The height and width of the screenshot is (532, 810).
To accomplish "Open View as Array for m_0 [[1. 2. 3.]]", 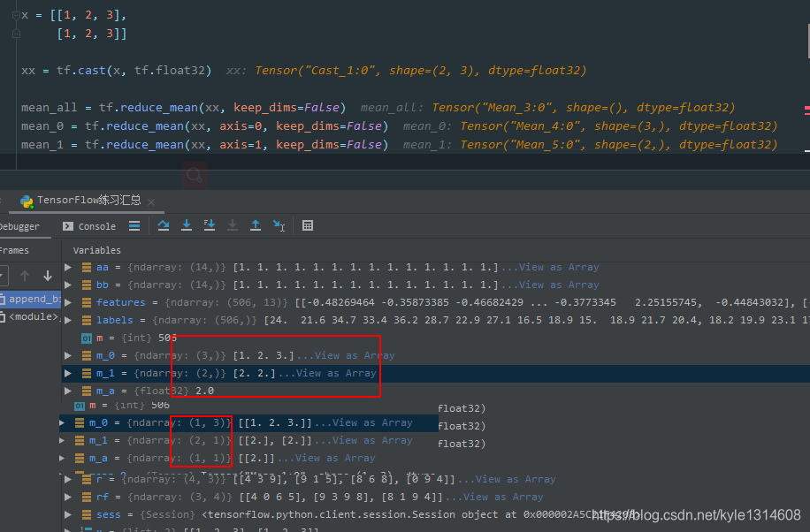I will [372, 422].
